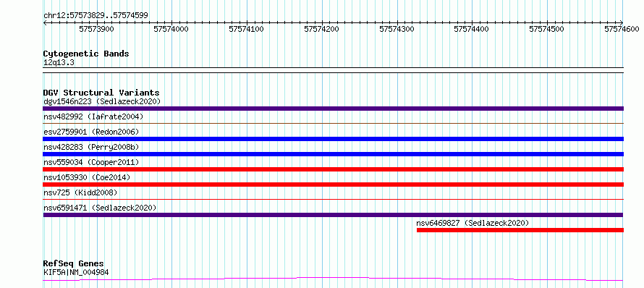Select the esv2759901 (Redon2006) label
This screenshot has width=644, height=288.
click(91, 132)
